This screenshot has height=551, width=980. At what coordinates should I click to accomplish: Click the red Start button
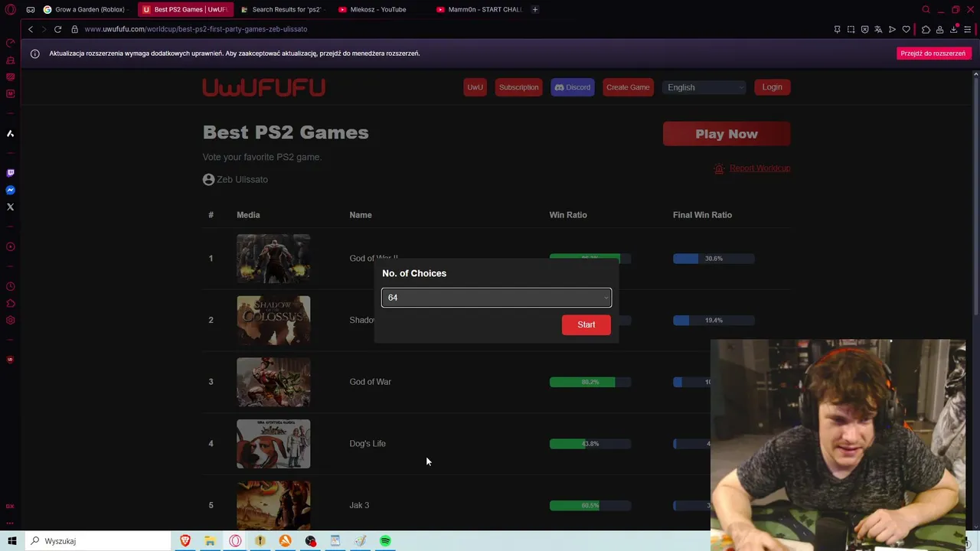click(586, 324)
